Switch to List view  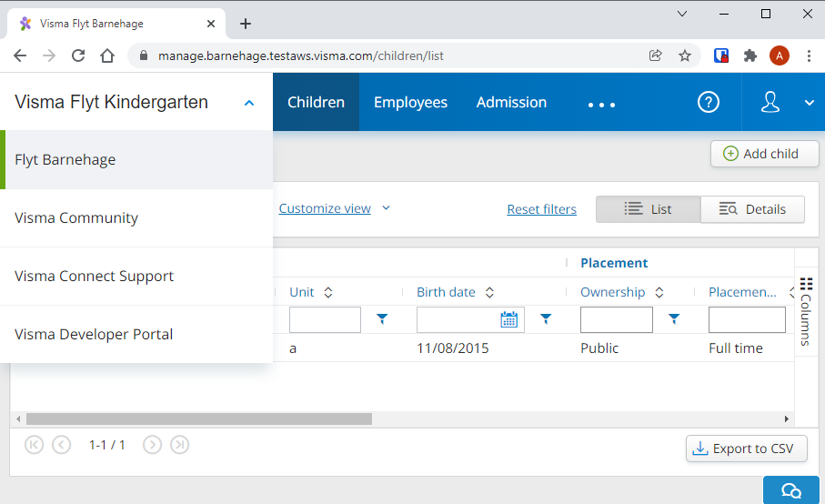point(649,209)
